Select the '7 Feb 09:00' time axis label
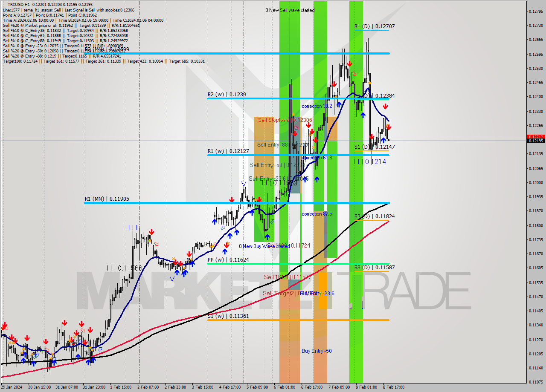 [x=339, y=387]
